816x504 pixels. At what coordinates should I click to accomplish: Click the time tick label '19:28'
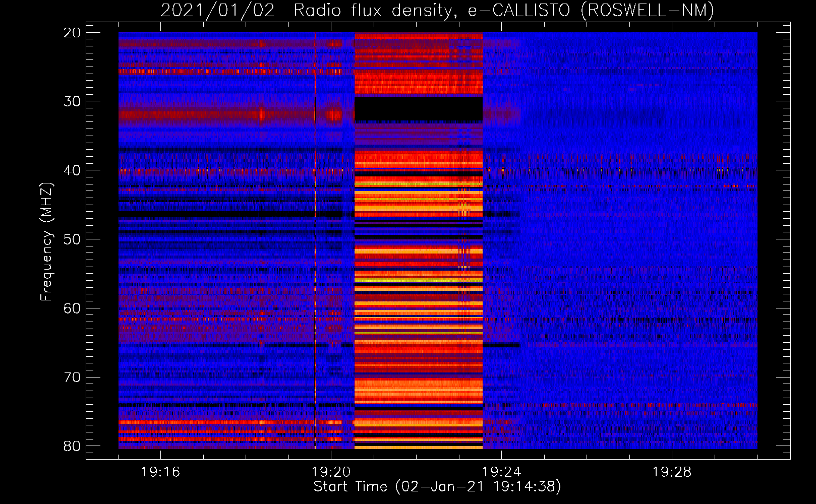pos(672,472)
